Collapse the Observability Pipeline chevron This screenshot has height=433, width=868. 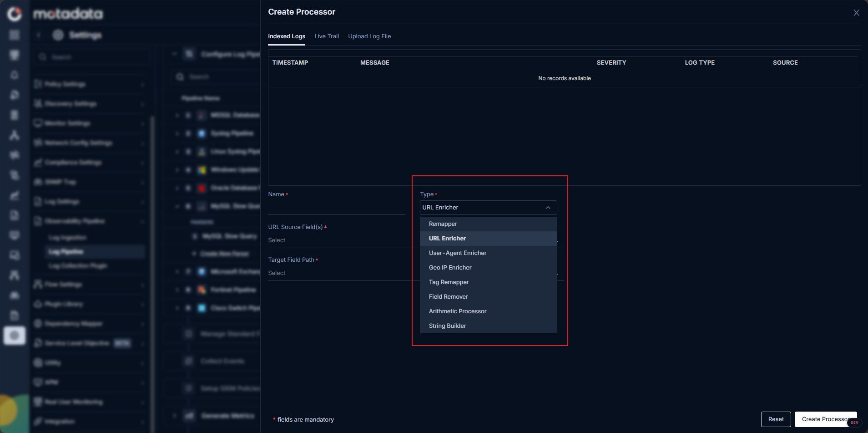[x=142, y=221]
